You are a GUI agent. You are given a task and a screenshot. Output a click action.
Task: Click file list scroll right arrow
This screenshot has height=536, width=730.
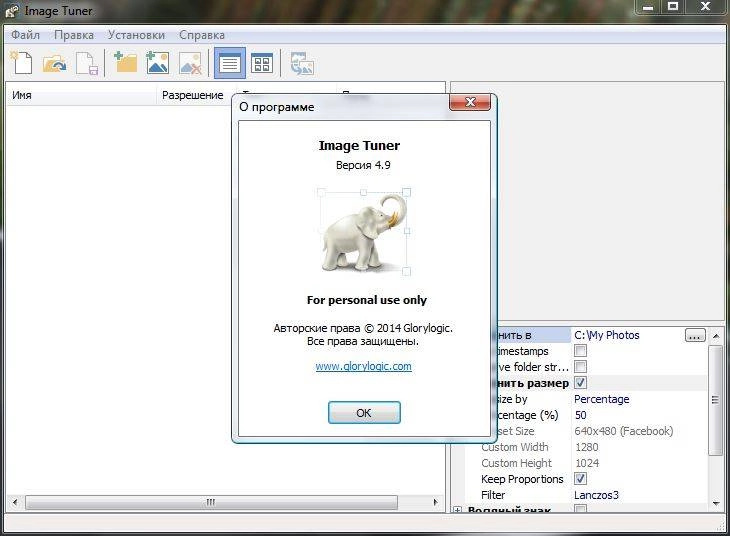tap(435, 502)
